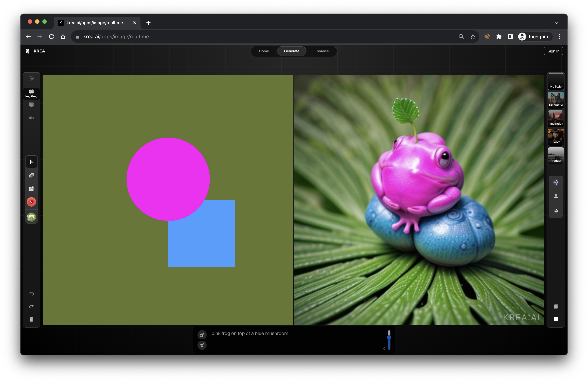Click the Sign In button
The height and width of the screenshot is (382, 588).
coord(553,51)
